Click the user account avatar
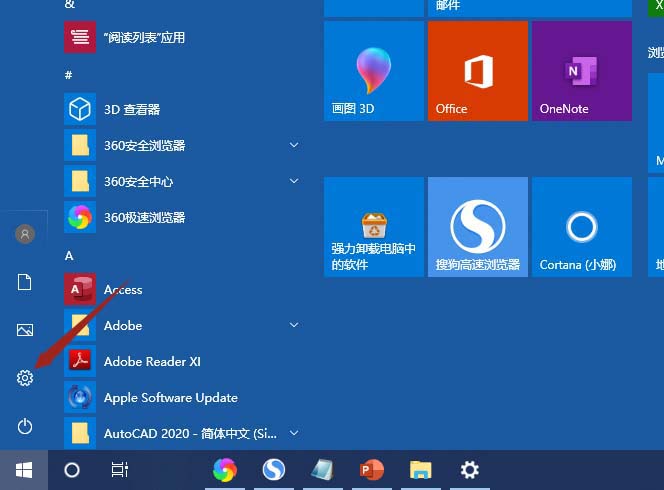 (25, 234)
